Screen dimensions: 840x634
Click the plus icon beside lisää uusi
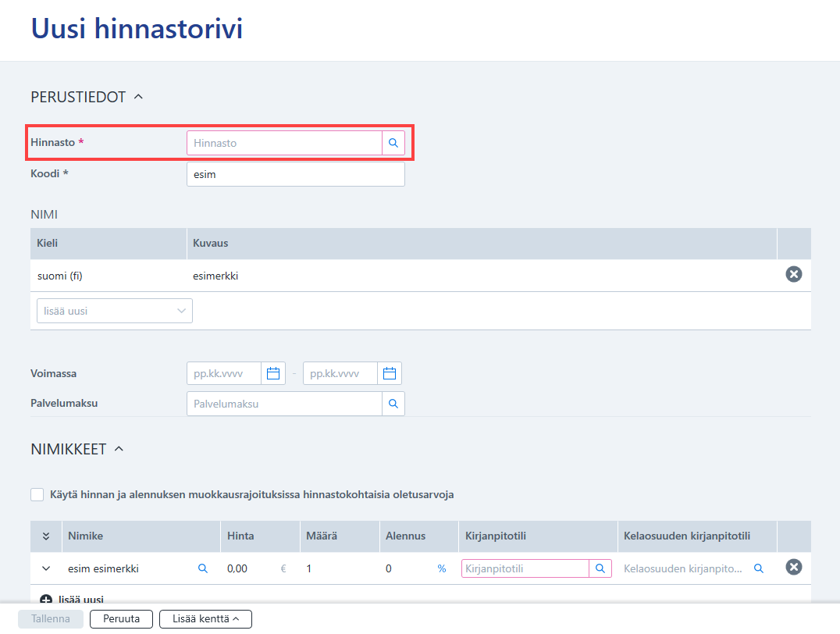pos(46,600)
